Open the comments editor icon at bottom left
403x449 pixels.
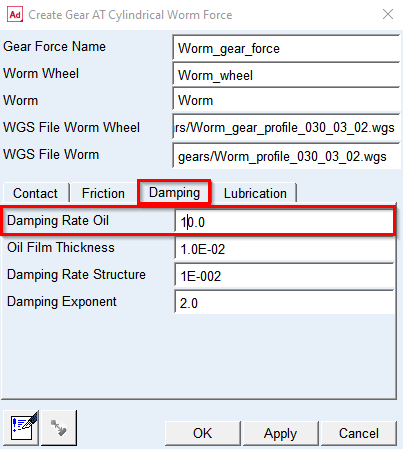[x=21, y=428]
